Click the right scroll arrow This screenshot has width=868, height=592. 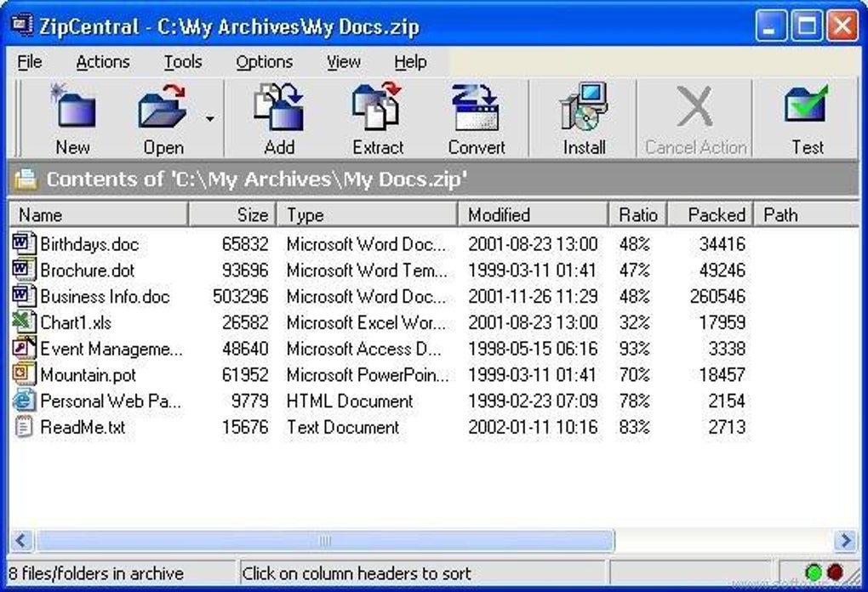[845, 541]
